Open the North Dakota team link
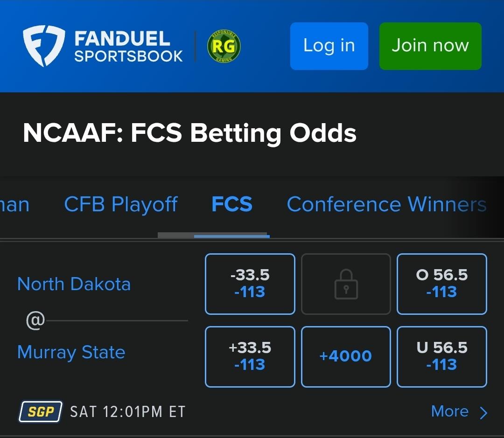The image size is (504, 438). [74, 284]
